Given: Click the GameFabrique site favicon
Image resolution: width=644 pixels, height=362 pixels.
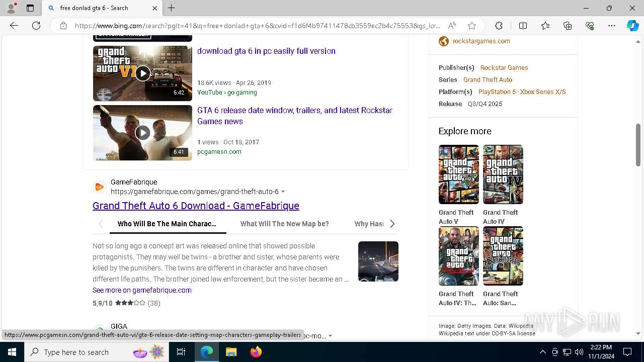Looking at the screenshot, I should pyautogui.click(x=100, y=187).
